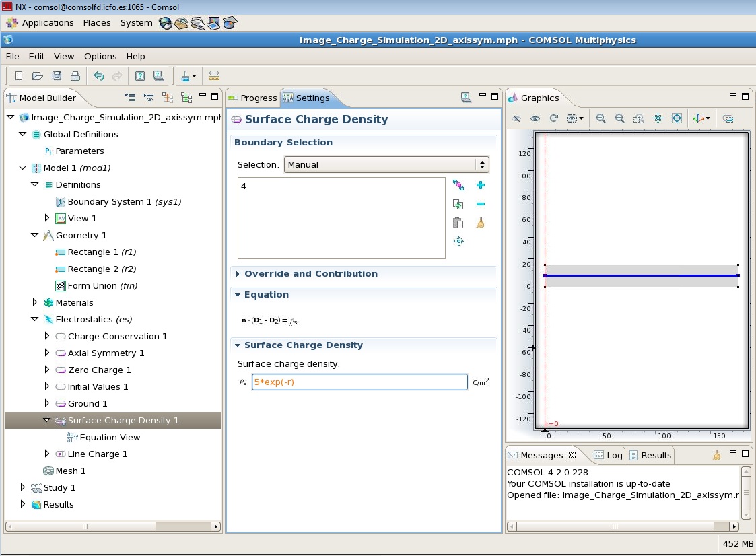756x556 pixels.
Task: Click the Undo arrow in main toolbar
Action: [x=98, y=76]
